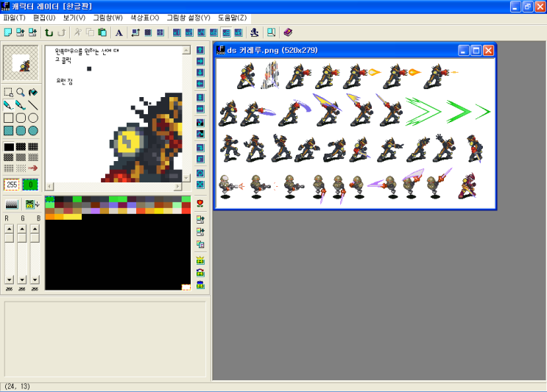This screenshot has height=392, width=547.
Task: Click the red flower icon
Action: tap(200, 204)
